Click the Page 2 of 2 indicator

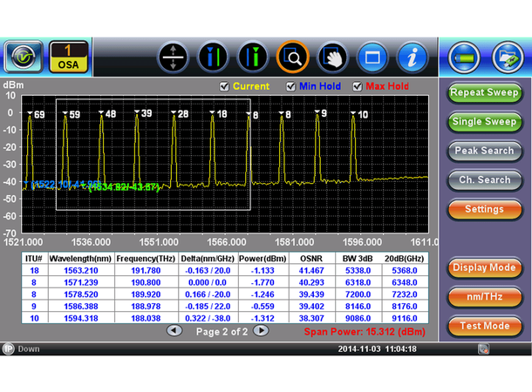click(222, 331)
